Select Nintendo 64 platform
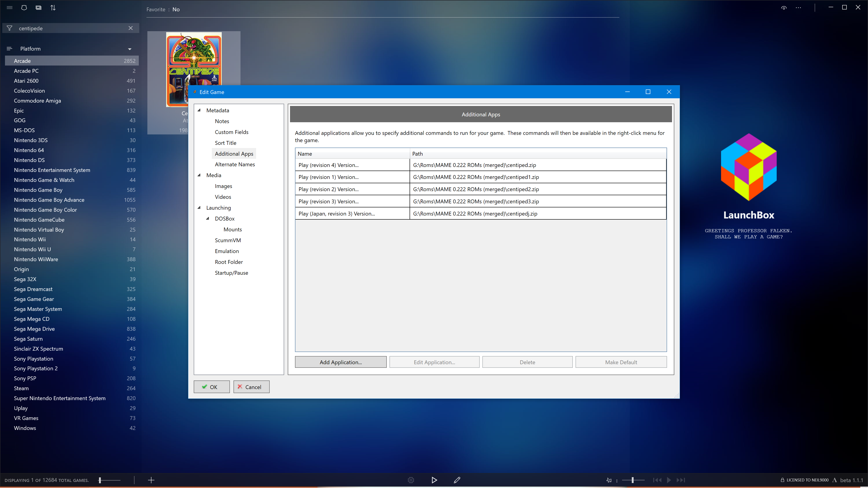Image resolution: width=868 pixels, height=488 pixels. click(x=72, y=150)
